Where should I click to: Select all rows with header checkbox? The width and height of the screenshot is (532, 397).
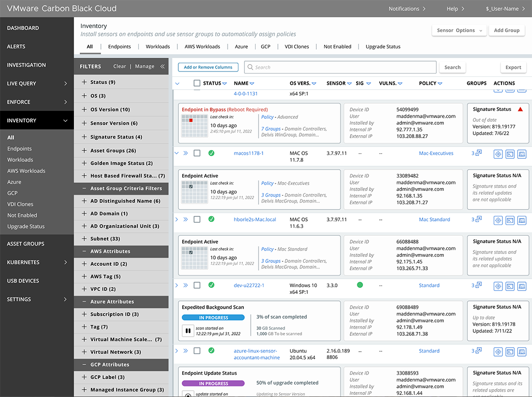coord(197,83)
